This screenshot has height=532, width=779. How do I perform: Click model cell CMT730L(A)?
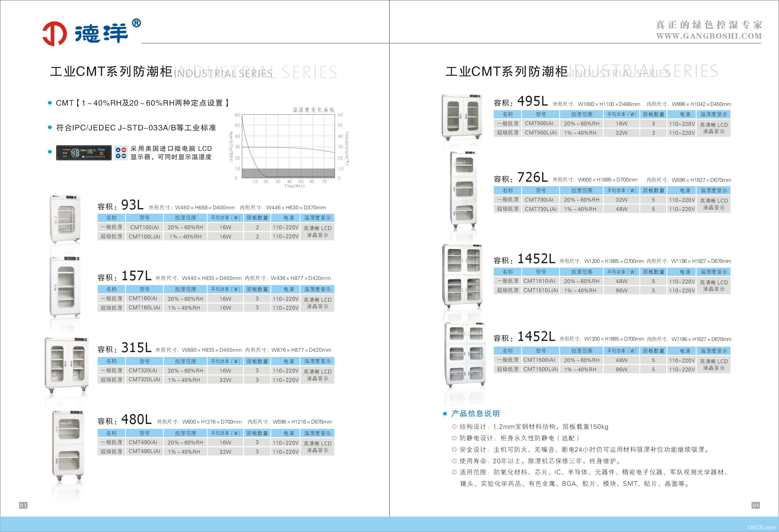coord(540,208)
